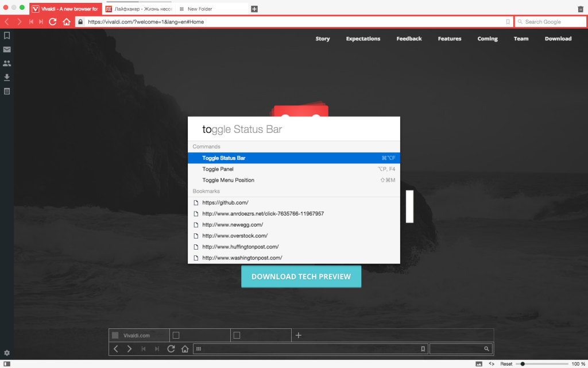Click the Coming navigation link
588x368 pixels.
(x=488, y=39)
